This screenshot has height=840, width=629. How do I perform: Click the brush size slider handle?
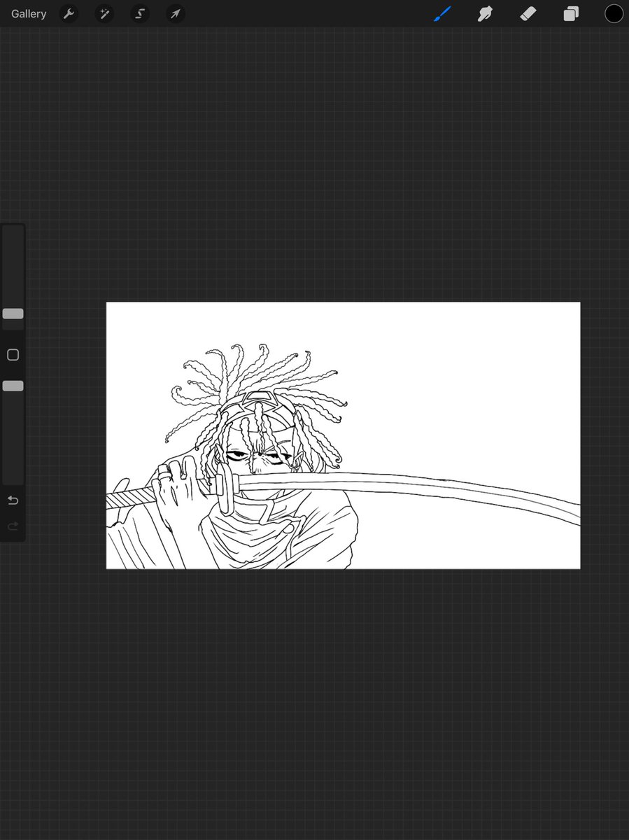click(x=13, y=314)
